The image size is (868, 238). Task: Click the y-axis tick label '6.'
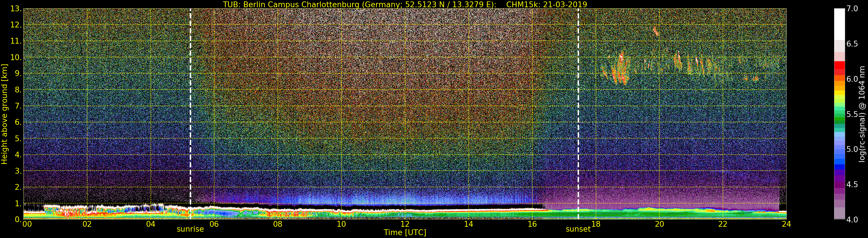click(x=18, y=122)
